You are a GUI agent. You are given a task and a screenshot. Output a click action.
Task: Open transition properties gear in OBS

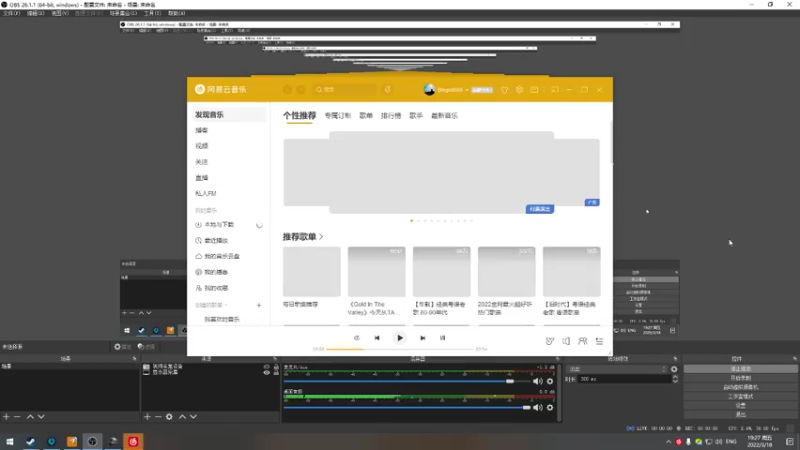674,369
